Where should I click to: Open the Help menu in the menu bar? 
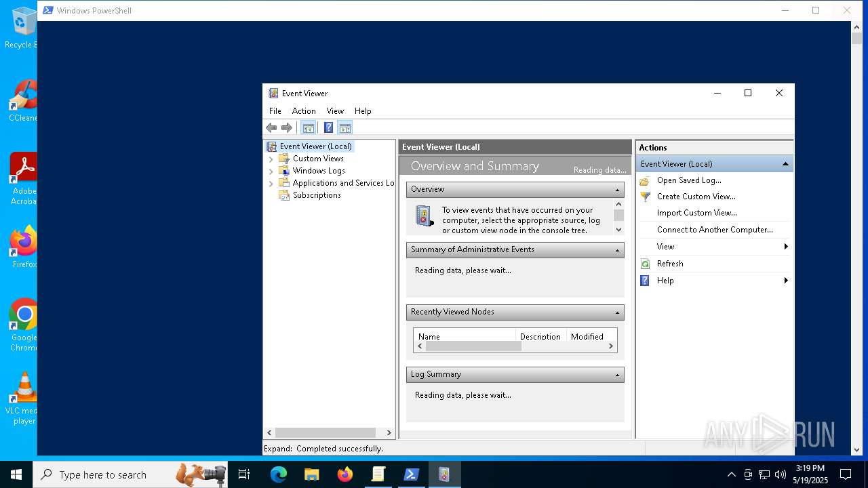(x=363, y=111)
